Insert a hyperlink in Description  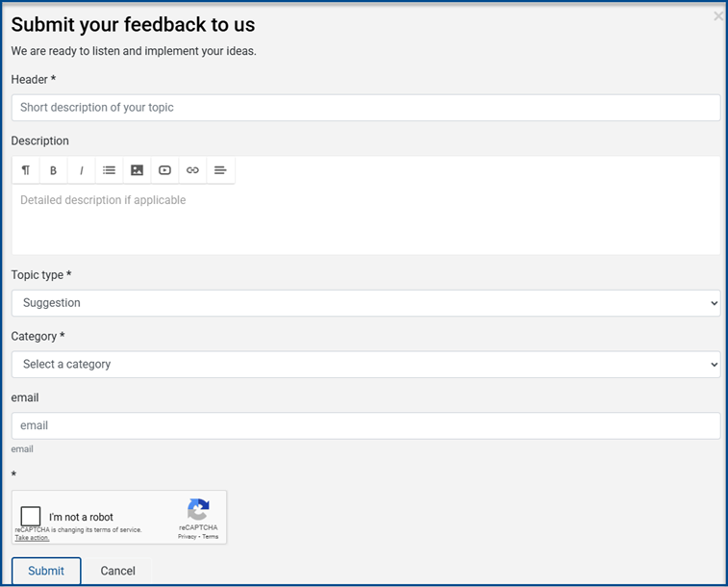(x=192, y=170)
